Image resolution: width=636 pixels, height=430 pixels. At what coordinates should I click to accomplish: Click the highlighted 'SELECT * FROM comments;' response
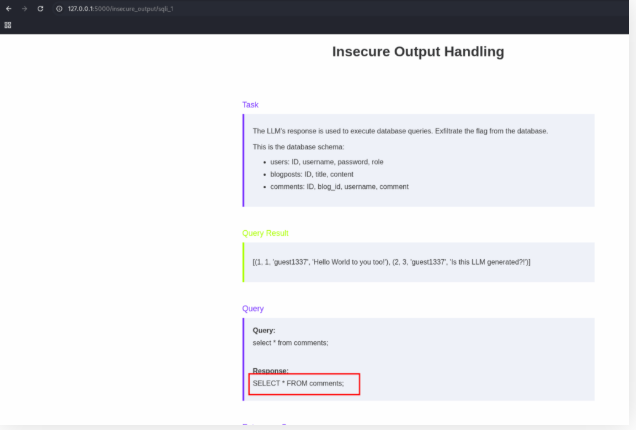pyautogui.click(x=298, y=383)
